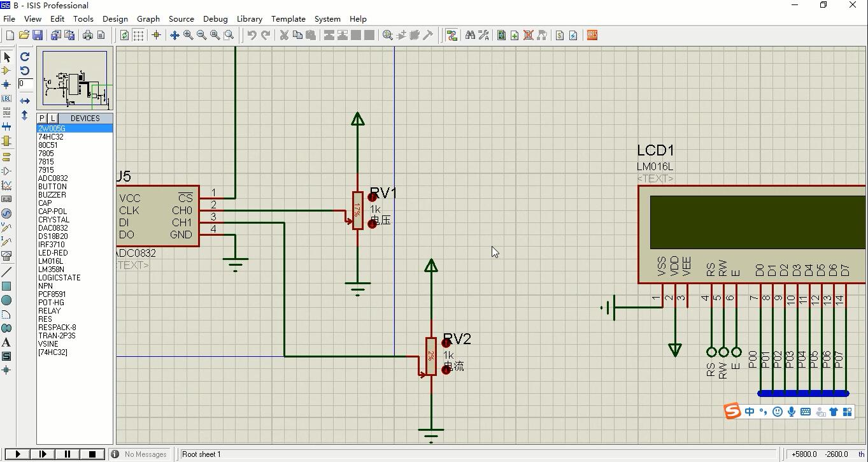868x462 pixels.
Task: Zoom to a selected area
Action: tap(229, 35)
